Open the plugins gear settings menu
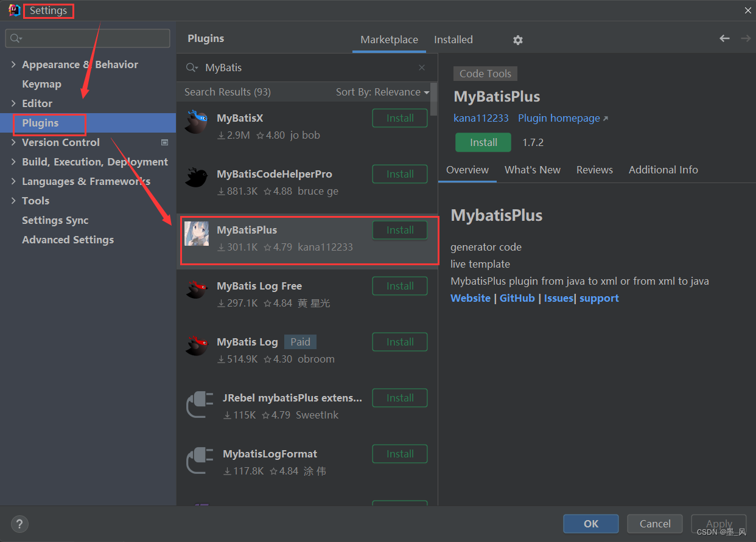 click(x=518, y=40)
